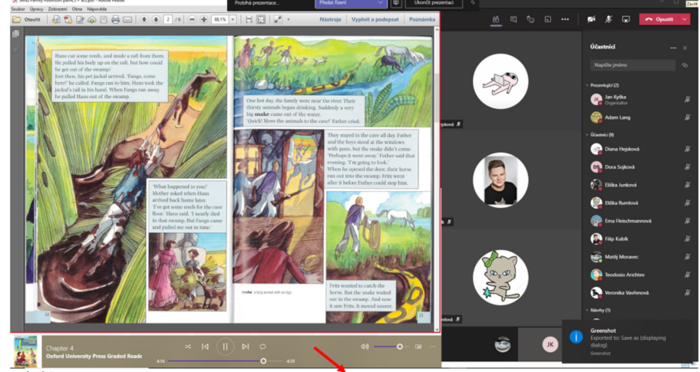Viewport: 700px width, 372px height.
Task: Click the breakout rooms icon in Teams
Action: coord(548,20)
